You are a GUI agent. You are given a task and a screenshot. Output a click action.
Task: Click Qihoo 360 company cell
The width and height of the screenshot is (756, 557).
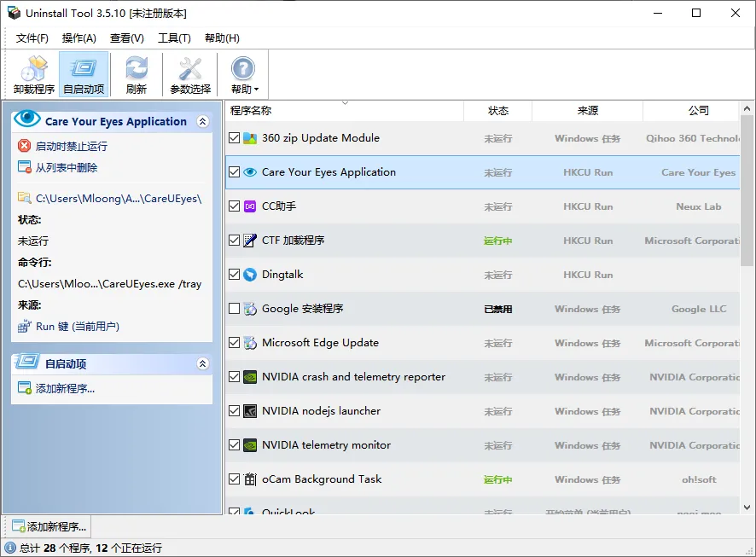[x=692, y=138]
